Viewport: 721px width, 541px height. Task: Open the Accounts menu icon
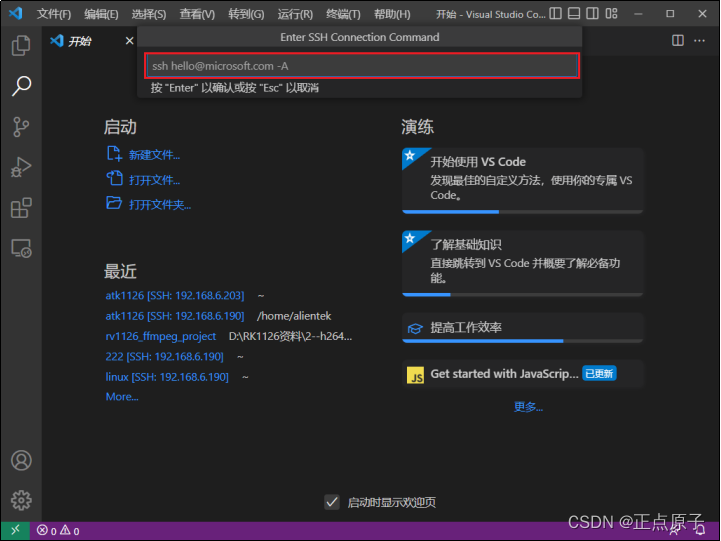tap(21, 460)
